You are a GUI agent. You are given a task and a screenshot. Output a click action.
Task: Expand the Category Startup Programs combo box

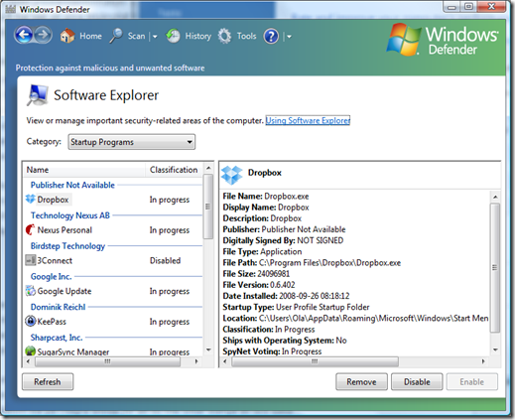pos(132,142)
